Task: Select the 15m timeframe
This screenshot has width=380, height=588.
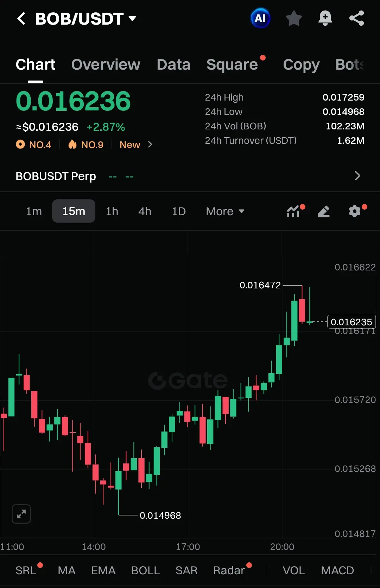Action: pos(74,211)
